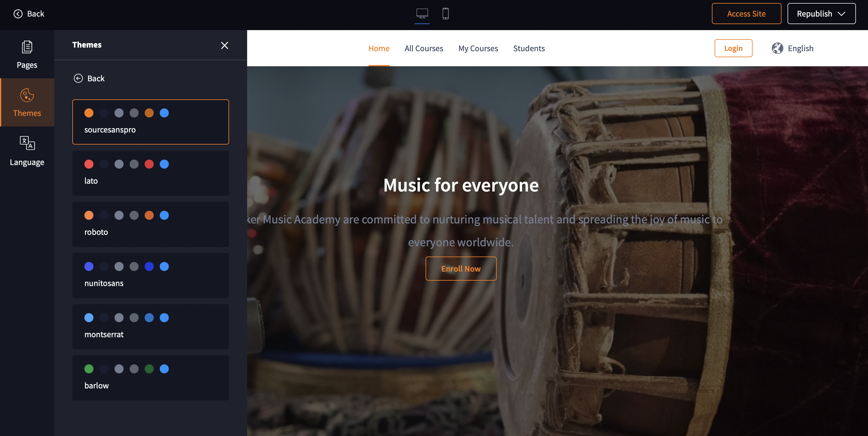The image size is (868, 436).
Task: Click the Login button in preview
Action: point(733,48)
